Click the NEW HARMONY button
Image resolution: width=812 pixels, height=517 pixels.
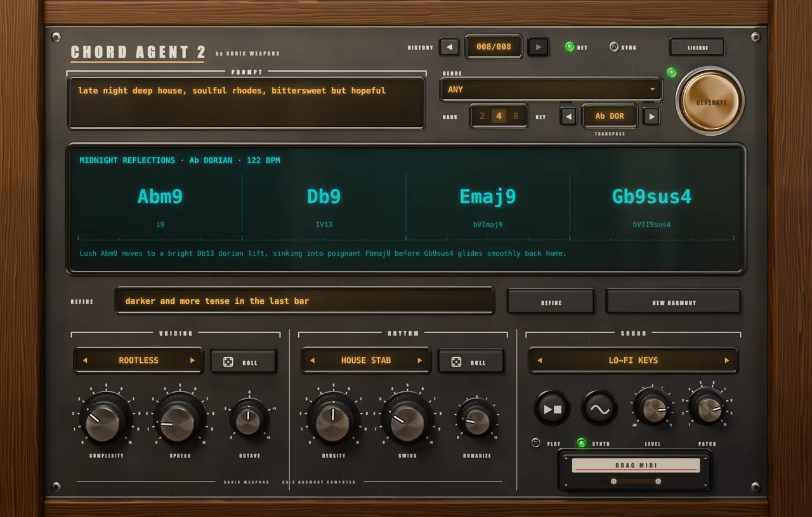tap(674, 301)
